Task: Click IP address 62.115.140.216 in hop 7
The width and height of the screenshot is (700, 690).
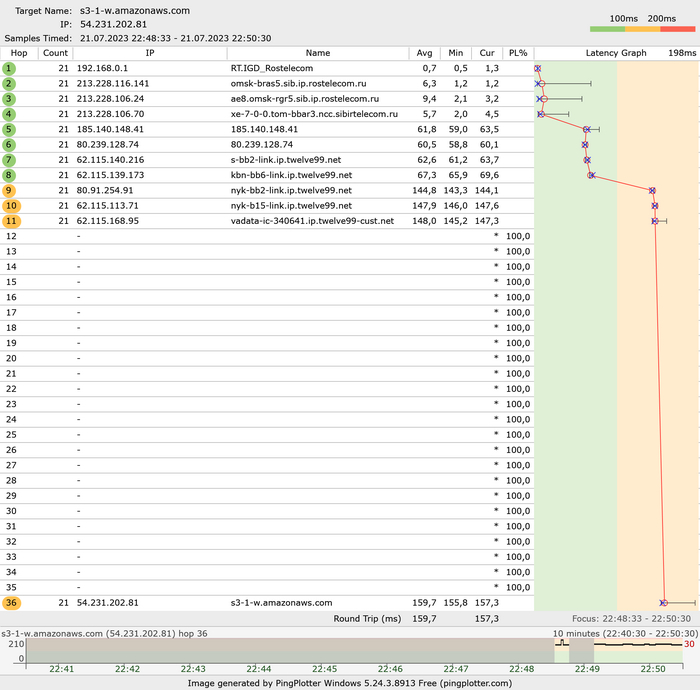Action: click(x=110, y=160)
